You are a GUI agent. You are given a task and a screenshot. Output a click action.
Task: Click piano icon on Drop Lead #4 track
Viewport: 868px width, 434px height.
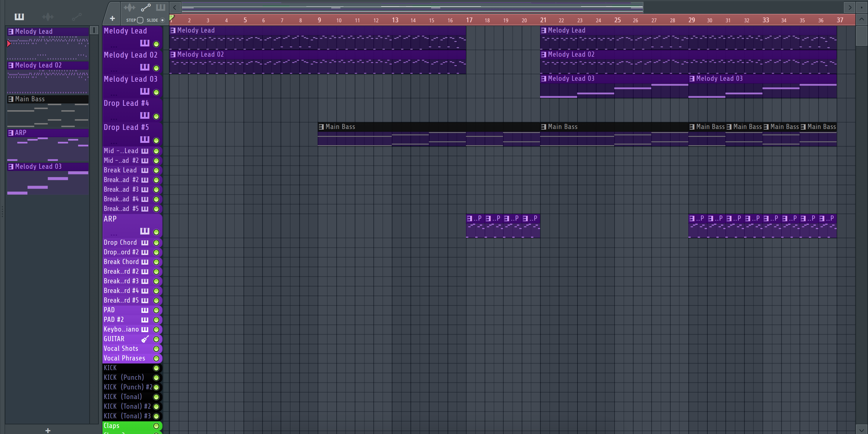pos(145,115)
